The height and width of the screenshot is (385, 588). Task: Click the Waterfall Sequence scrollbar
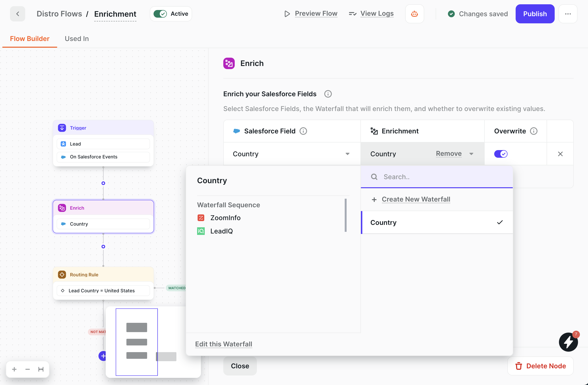click(345, 215)
